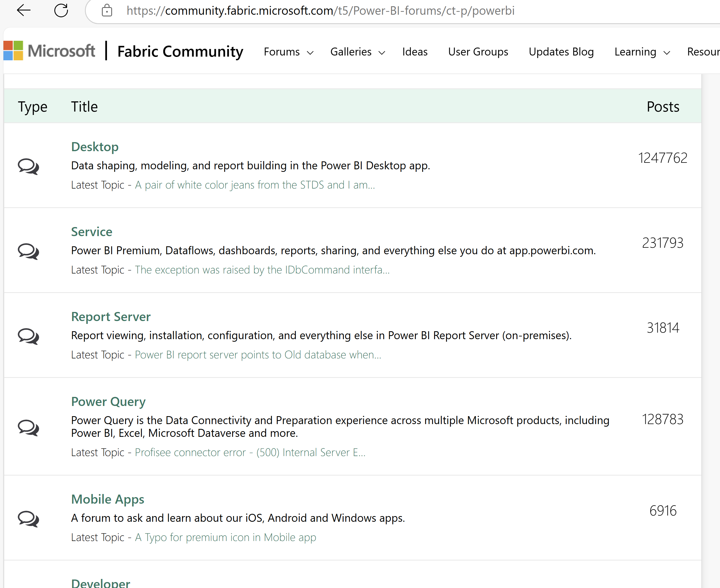Click the Power Query forum speech bubble

click(x=29, y=427)
